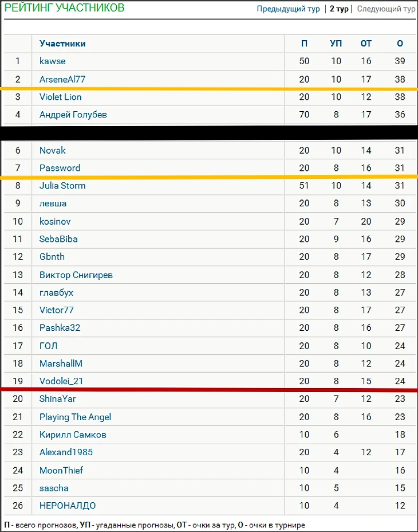Open Violet Lion's profile
Viewport: 418px width, 532px height.
[60, 97]
